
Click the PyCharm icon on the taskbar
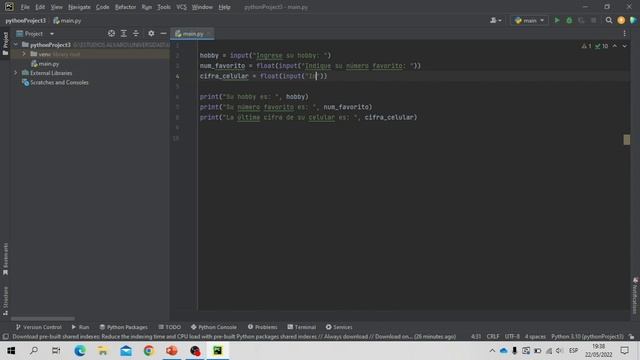(x=218, y=351)
